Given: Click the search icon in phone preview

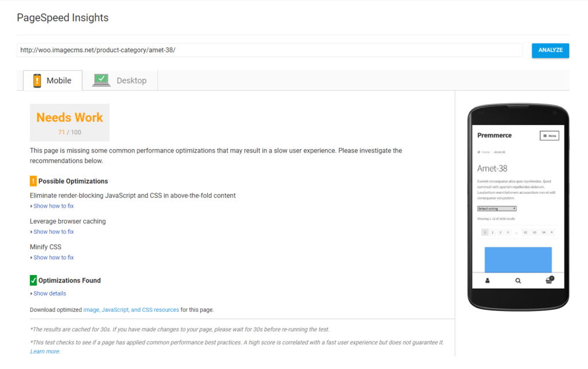Looking at the screenshot, I should [x=518, y=281].
